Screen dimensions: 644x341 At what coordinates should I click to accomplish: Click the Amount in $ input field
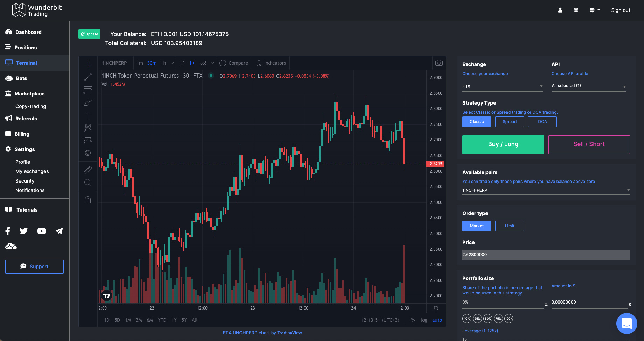(589, 303)
